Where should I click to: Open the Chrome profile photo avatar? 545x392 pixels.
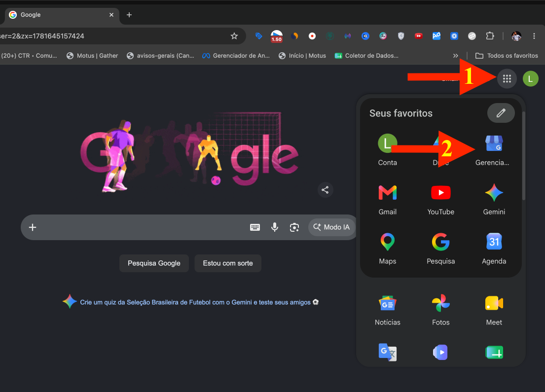(516, 36)
